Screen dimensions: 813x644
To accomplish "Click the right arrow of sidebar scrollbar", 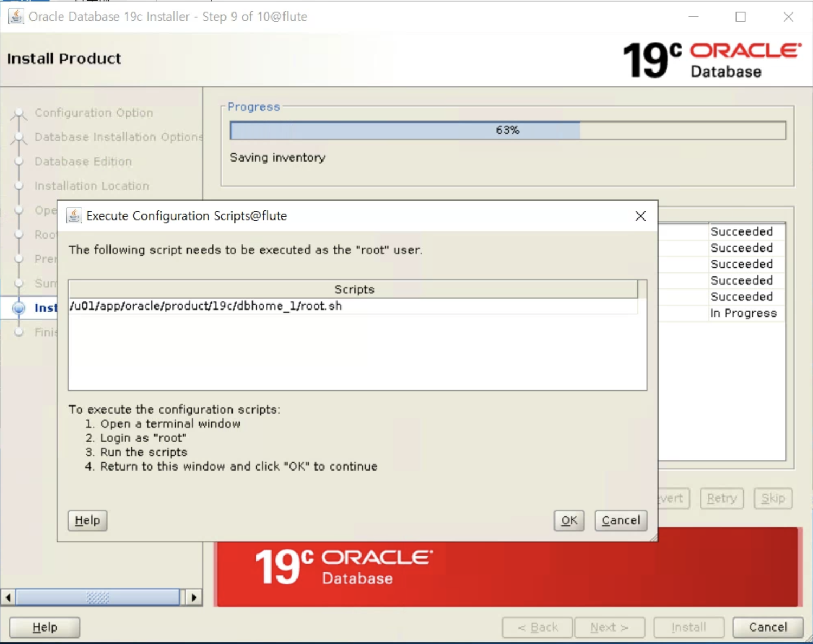I will coord(194,597).
